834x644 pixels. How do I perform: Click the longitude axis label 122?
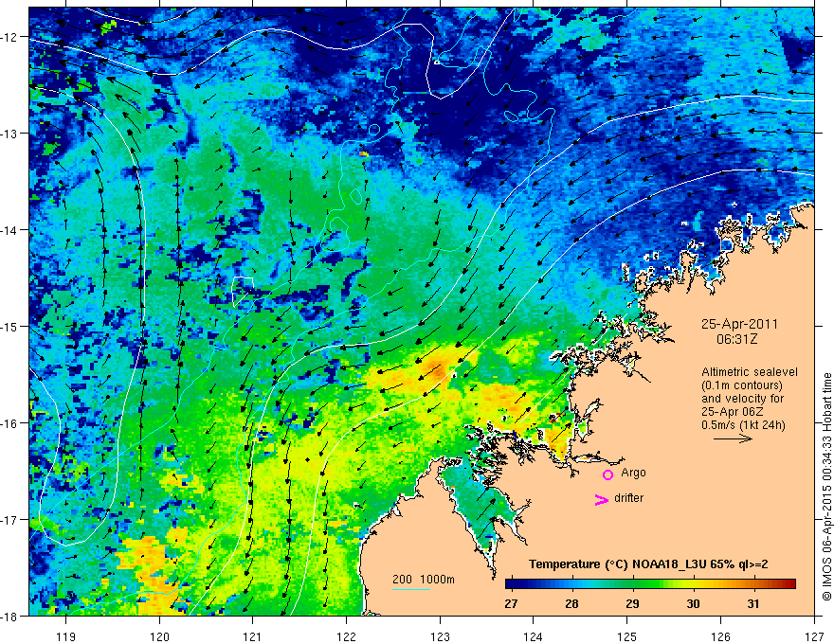[x=346, y=636]
